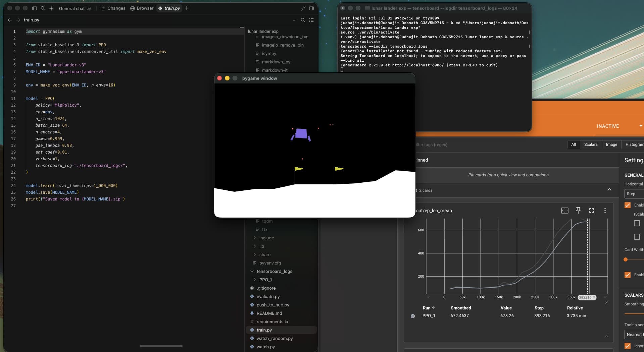Adjust the Card Width slider handle
This screenshot has width=644, height=352.
coord(626,259)
